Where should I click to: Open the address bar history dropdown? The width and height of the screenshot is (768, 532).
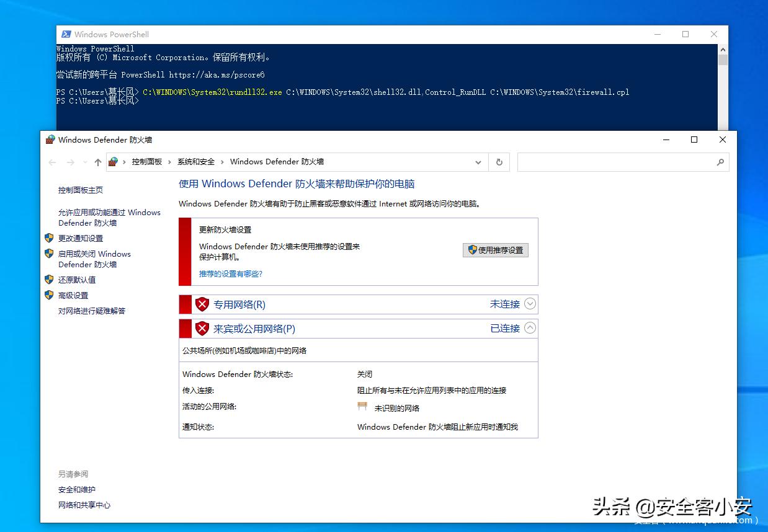click(478, 162)
